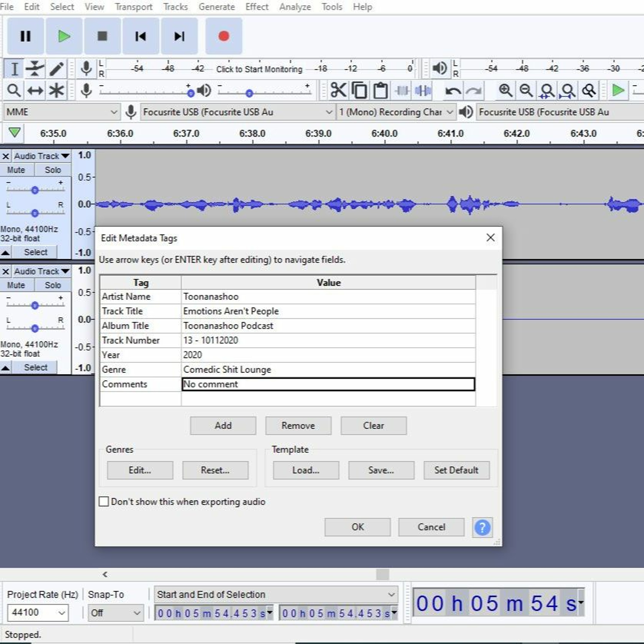
Task: Select the Time Shift tool
Action: [x=35, y=90]
